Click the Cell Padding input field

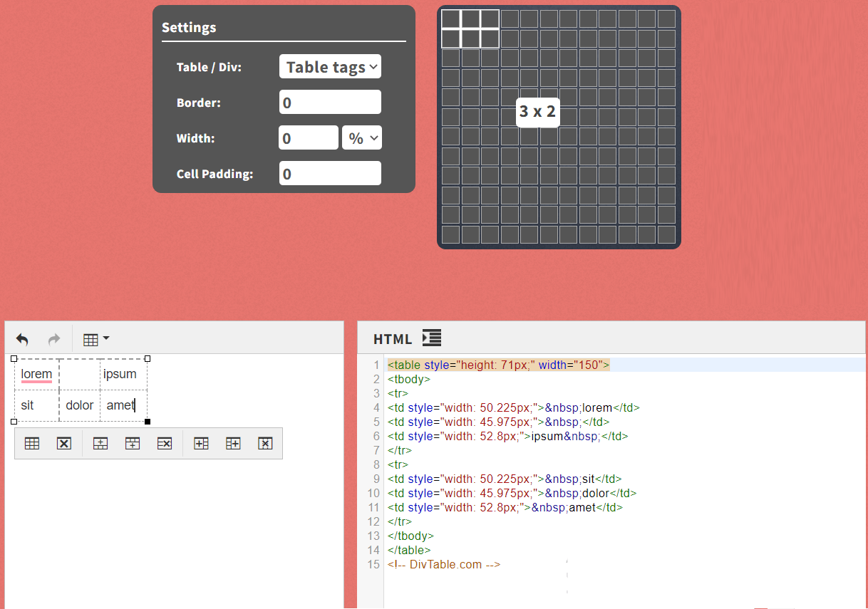[330, 173]
